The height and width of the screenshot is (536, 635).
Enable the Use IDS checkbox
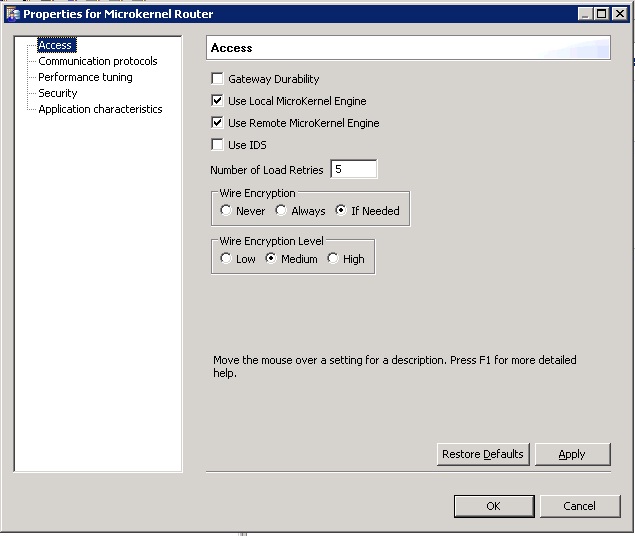217,144
